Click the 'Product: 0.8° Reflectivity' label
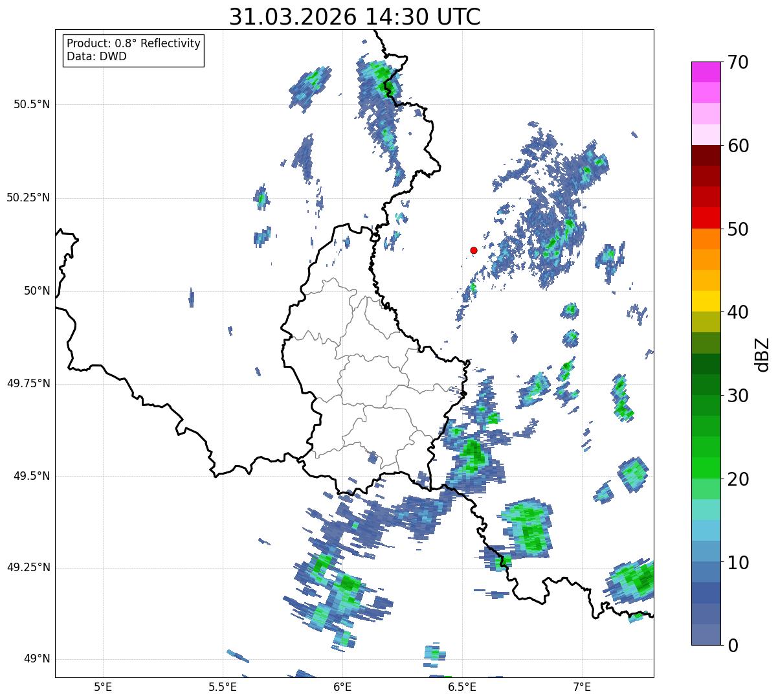The height and width of the screenshot is (700, 778). pyautogui.click(x=134, y=43)
